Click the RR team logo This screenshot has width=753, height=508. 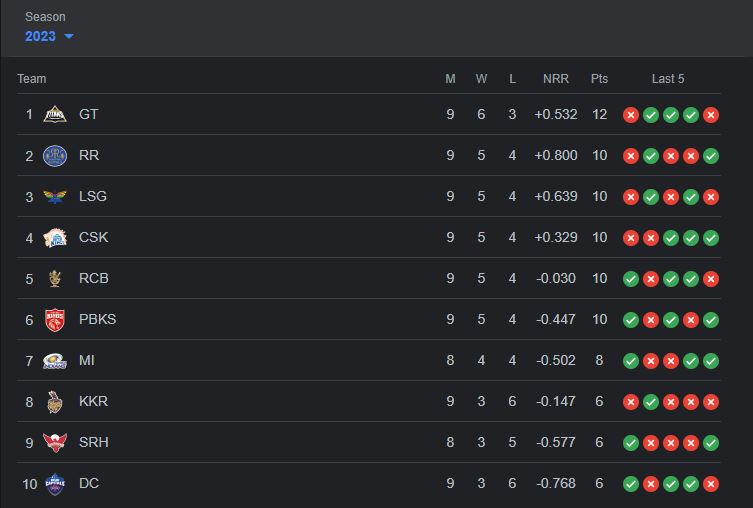pos(55,156)
